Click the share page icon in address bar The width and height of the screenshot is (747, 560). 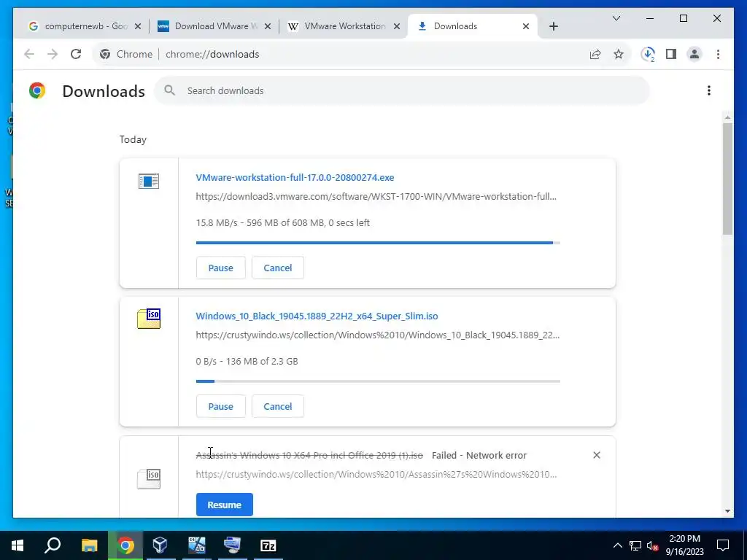pos(595,54)
